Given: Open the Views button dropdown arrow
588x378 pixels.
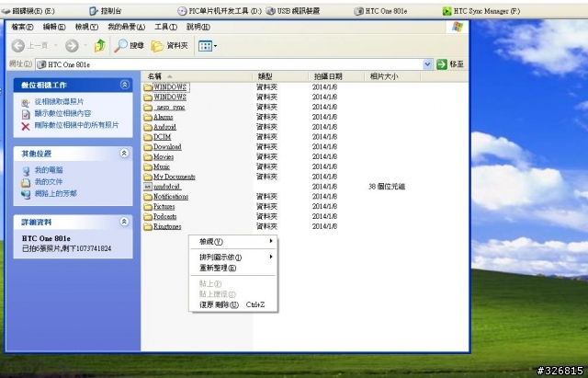Looking at the screenshot, I should 215,46.
